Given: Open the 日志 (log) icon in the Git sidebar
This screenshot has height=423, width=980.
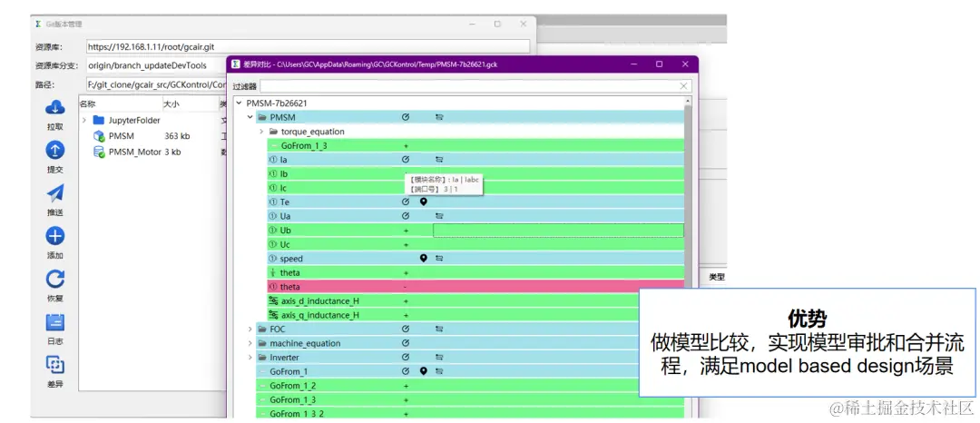Looking at the screenshot, I should pos(55,321).
